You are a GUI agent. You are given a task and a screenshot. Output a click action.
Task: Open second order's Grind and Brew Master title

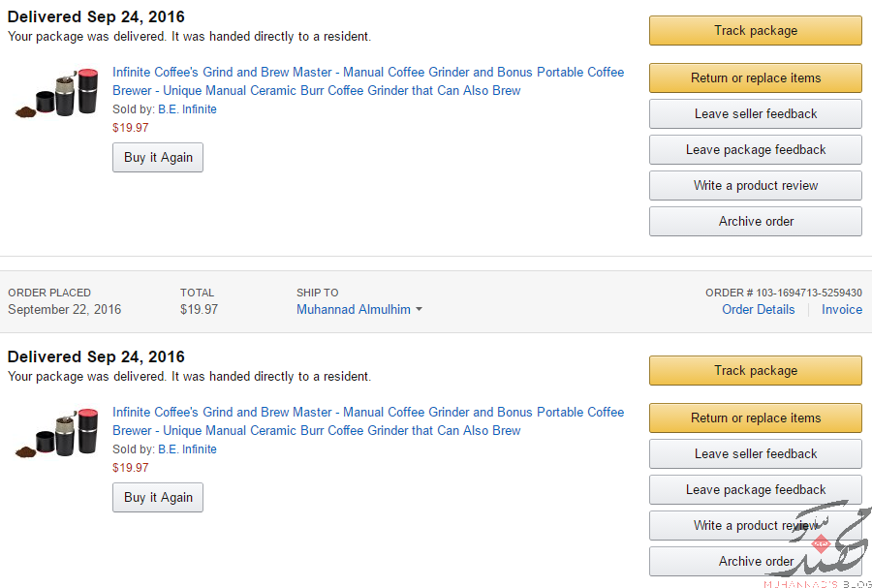(368, 421)
